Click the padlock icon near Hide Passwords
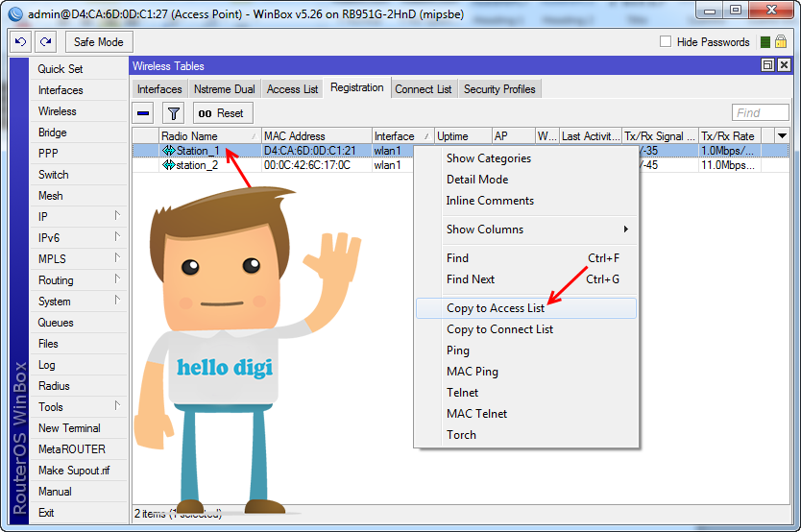 (x=781, y=41)
